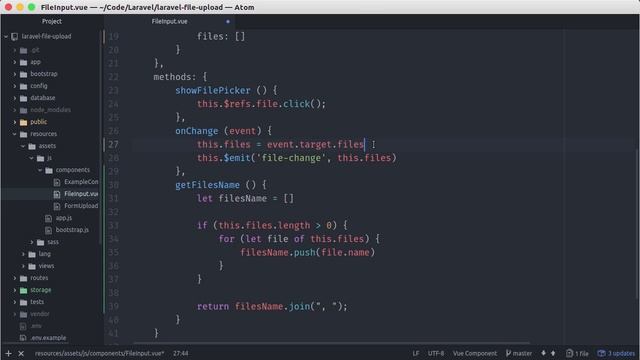Image resolution: width=640 pixels, height=360 pixels.
Task: Click the tests folder icon
Action: (24, 302)
